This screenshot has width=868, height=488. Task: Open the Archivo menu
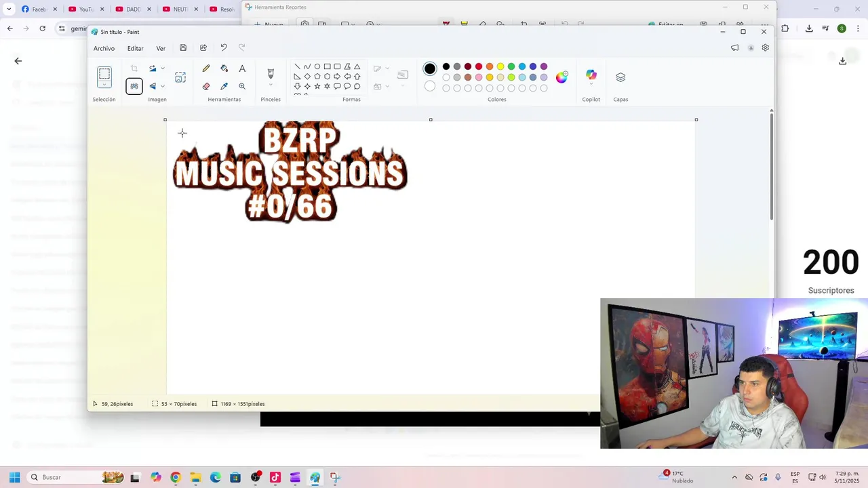tap(104, 48)
